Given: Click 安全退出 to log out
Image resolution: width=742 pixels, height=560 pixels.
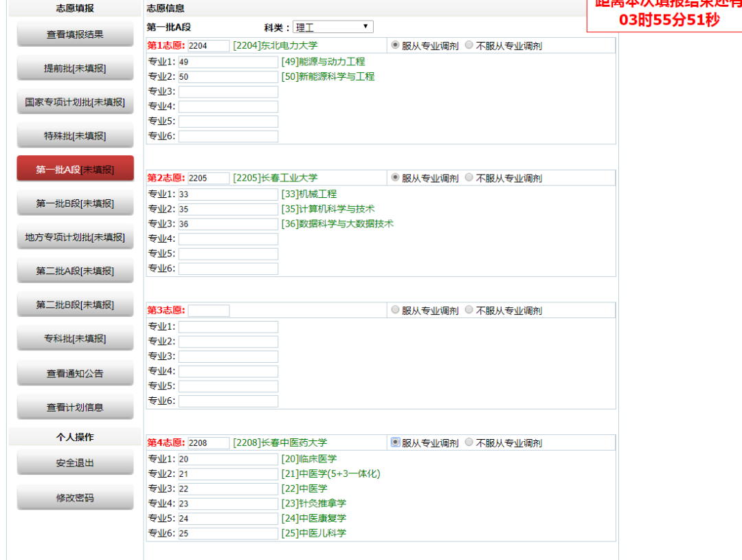Looking at the screenshot, I should tap(75, 463).
